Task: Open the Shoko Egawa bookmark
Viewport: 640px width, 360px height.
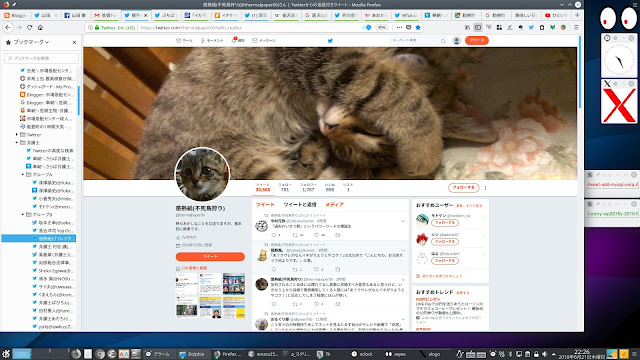Action: pos(53,271)
